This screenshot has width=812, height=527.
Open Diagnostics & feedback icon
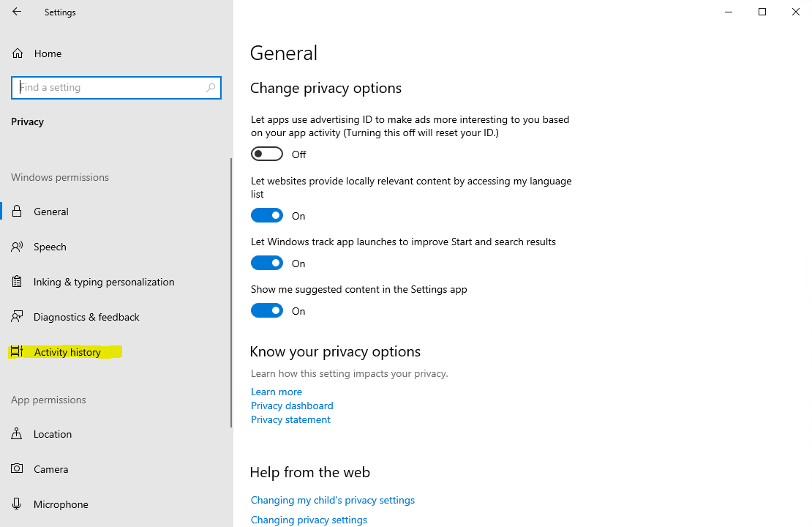[x=17, y=317]
